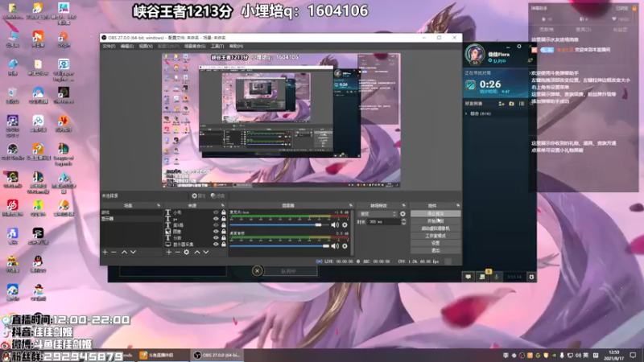Toggle lock on the 显示器采集 source

click(224, 245)
